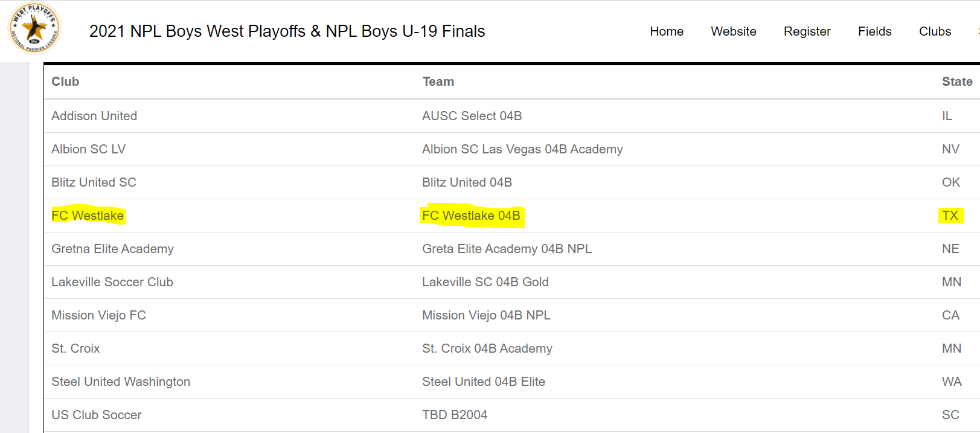The width and height of the screenshot is (980, 433).
Task: Click the Club column header
Action: 65,82
